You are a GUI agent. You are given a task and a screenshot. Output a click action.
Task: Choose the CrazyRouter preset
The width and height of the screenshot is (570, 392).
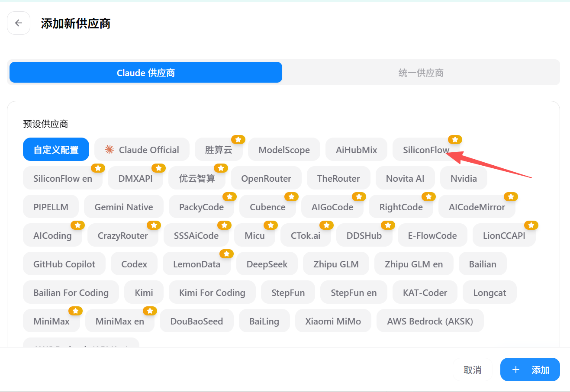123,235
